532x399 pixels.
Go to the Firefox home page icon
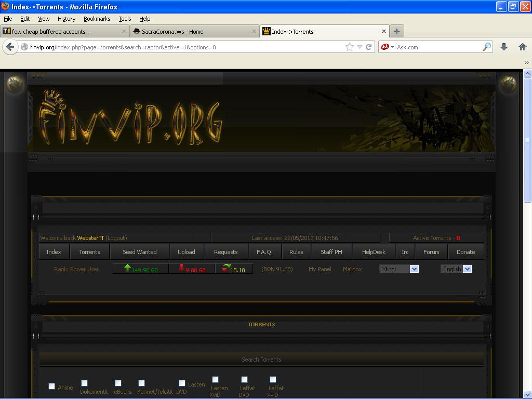[523, 47]
